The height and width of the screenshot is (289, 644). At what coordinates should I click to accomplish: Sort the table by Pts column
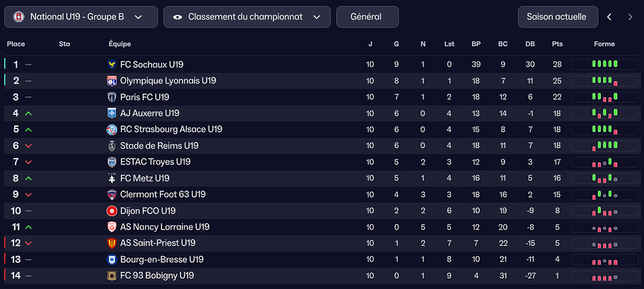pyautogui.click(x=558, y=44)
